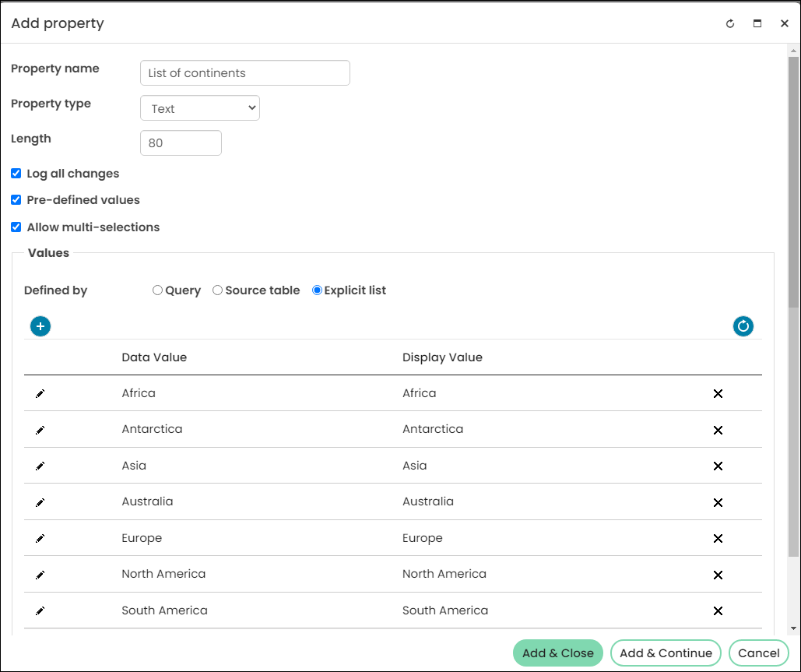
Task: Close the Add property dialog
Action: pos(784,23)
